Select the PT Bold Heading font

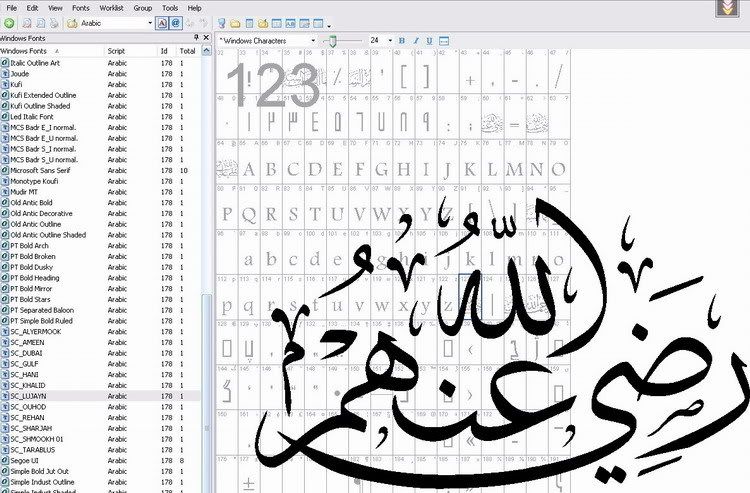(x=100, y=278)
